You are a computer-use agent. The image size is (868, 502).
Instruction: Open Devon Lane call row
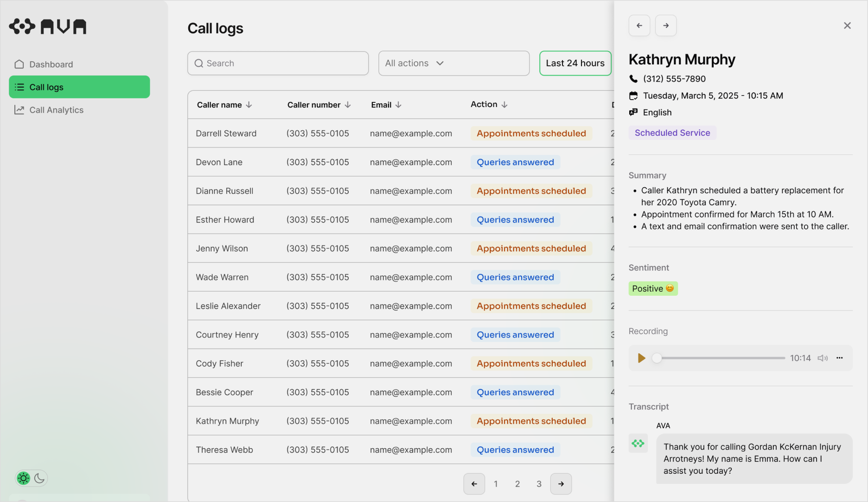click(401, 162)
